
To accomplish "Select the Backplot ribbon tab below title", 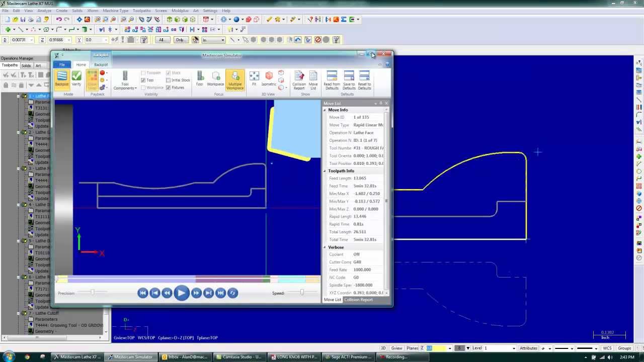I will pos(101,64).
